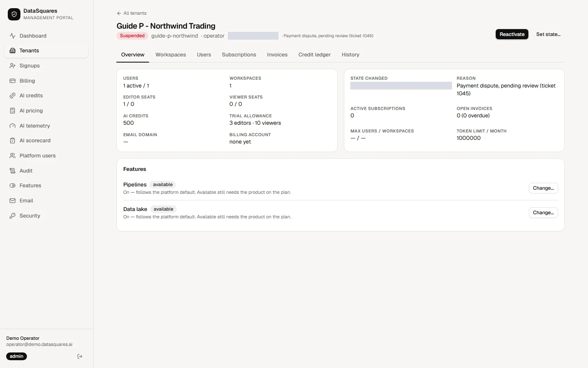Click the Audit scroll icon
Image resolution: width=588 pixels, height=368 pixels.
[x=13, y=171]
